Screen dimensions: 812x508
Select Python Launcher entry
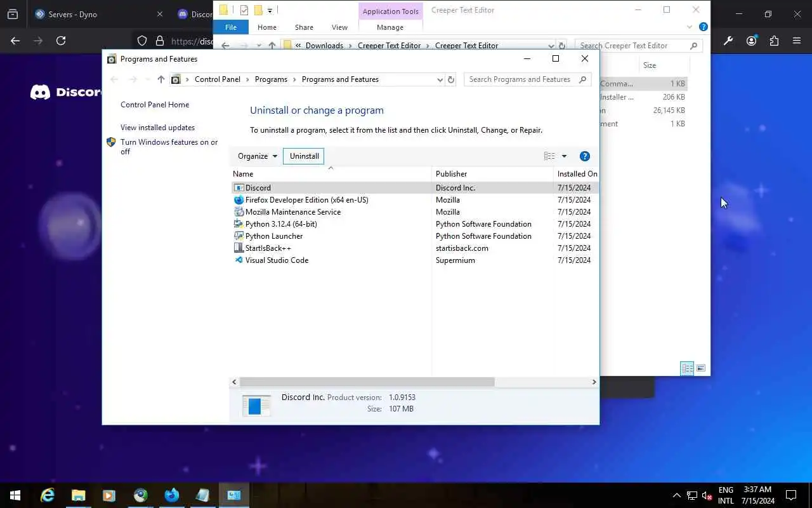[415, 236]
